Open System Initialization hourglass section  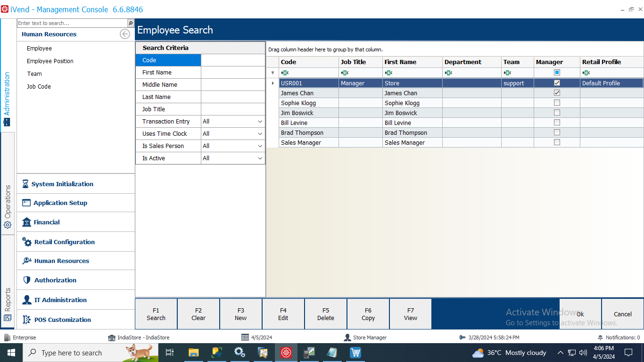pyautogui.click(x=62, y=184)
